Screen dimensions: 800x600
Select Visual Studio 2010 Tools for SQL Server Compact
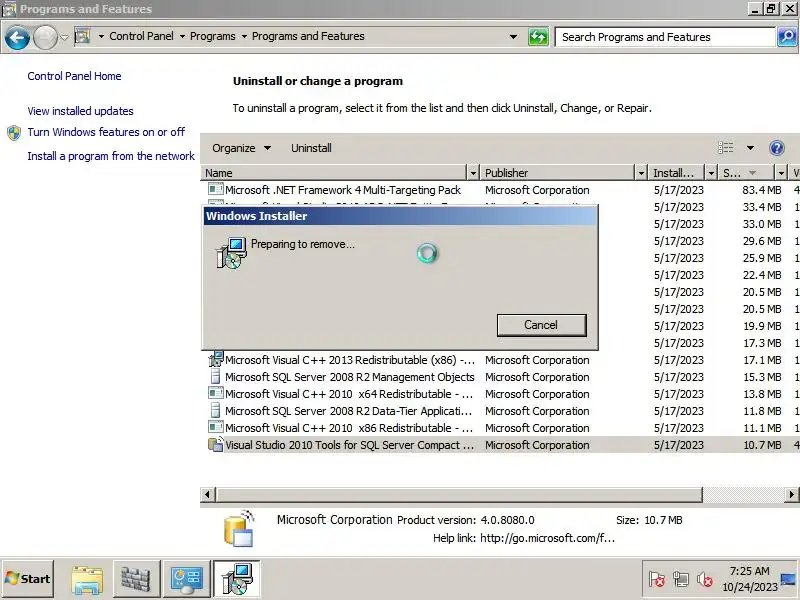[349, 445]
